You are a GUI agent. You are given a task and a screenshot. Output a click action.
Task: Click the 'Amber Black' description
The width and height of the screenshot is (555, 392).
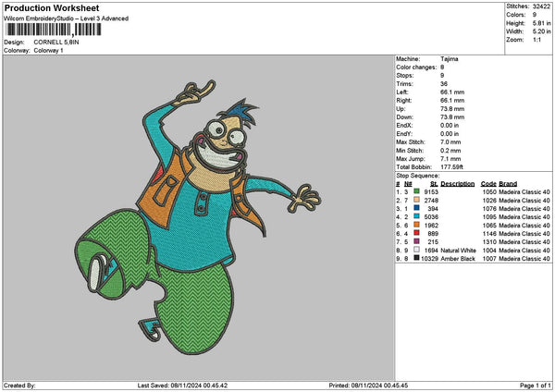(458, 259)
